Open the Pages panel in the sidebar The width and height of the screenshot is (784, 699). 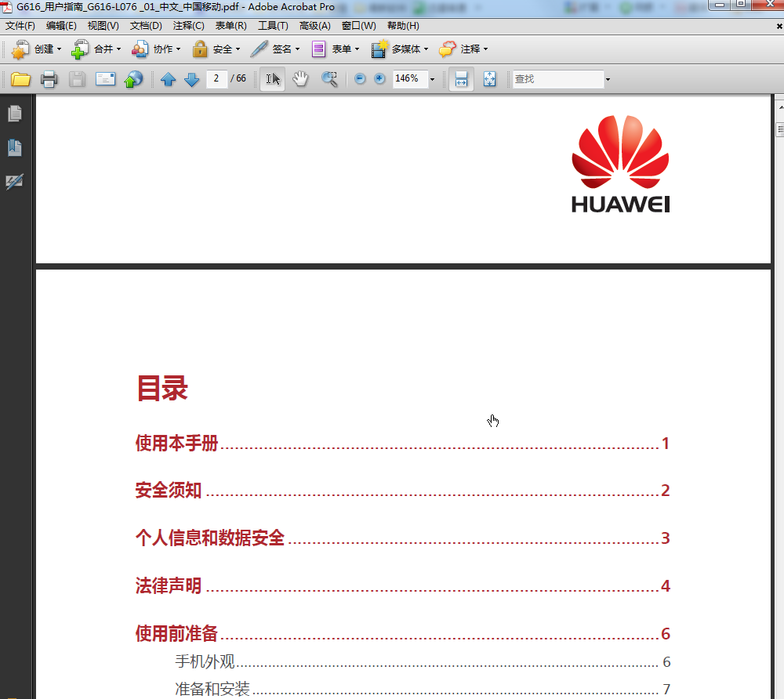15,114
